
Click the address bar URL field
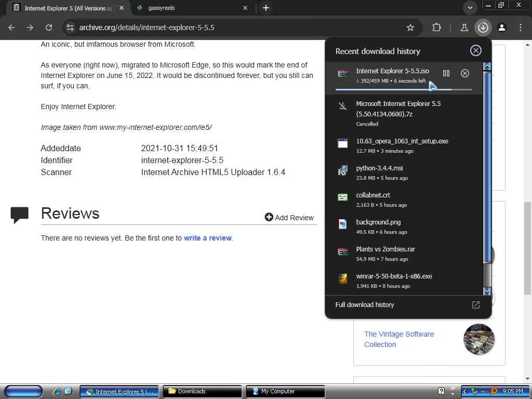(237, 28)
